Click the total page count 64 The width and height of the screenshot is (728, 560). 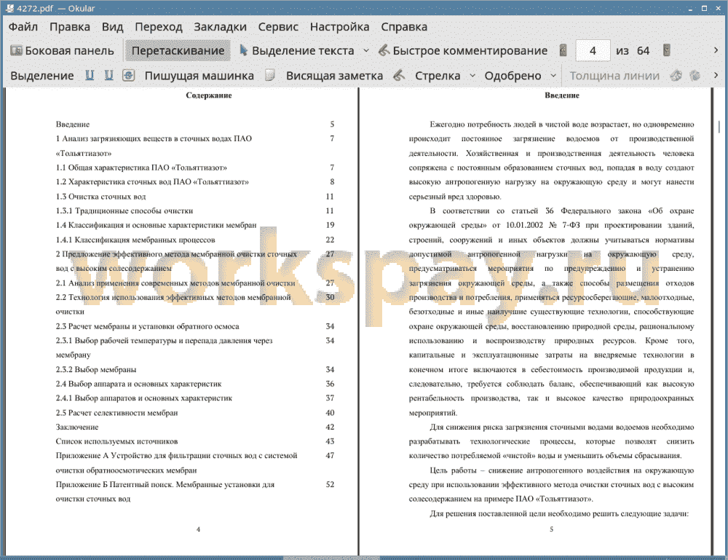point(643,51)
